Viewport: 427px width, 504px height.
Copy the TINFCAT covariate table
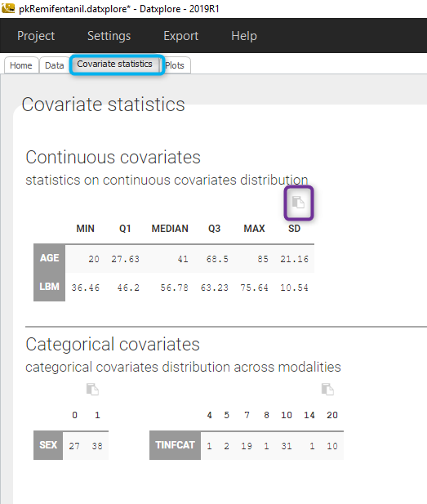tap(327, 390)
